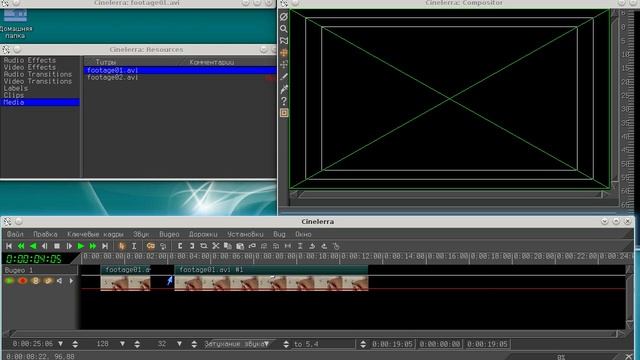Start forward playback with green play arrow
This screenshot has width=640, height=360.
[x=81, y=246]
